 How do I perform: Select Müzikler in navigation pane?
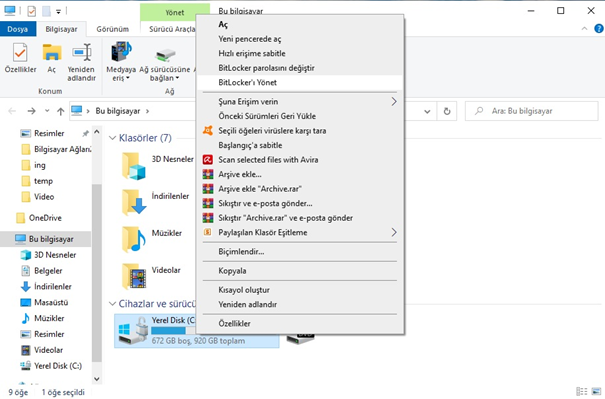pos(42,318)
